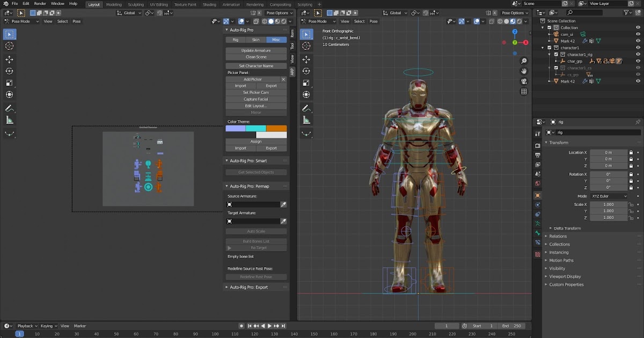
Task: Select the Annotate tool in left viewport toolbar
Action: (9, 108)
